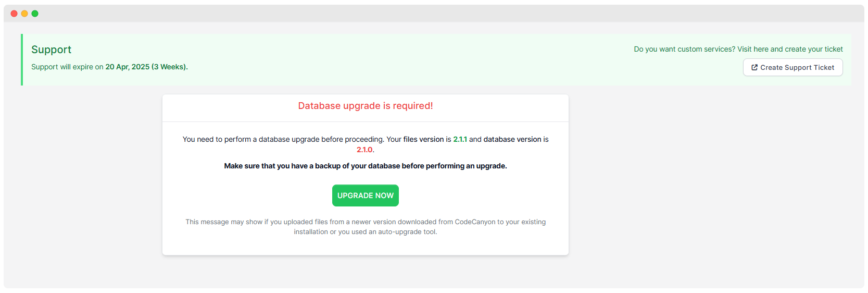Click the "Do you want custom services?" text

point(684,49)
